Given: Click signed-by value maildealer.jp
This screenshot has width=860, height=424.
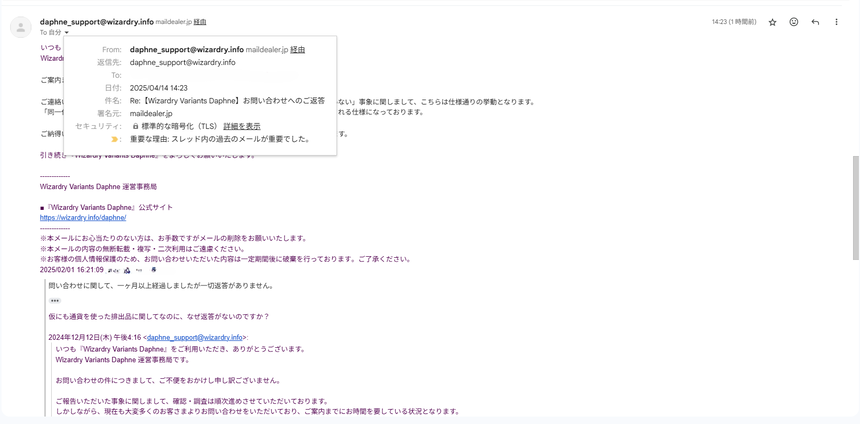Looking at the screenshot, I should tap(151, 114).
